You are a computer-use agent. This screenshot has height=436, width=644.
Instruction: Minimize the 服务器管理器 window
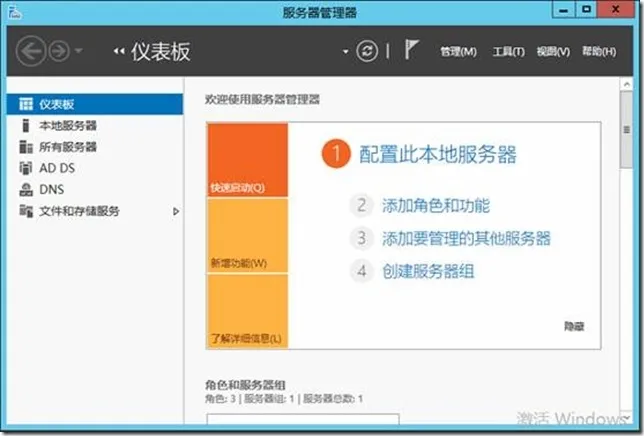coord(564,10)
